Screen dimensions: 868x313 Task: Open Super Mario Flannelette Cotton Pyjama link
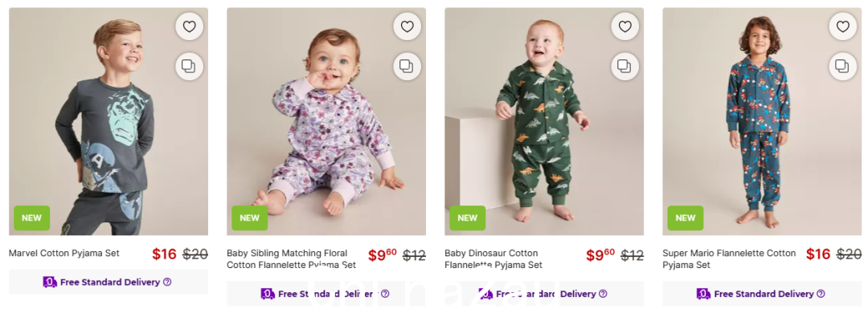[729, 258]
